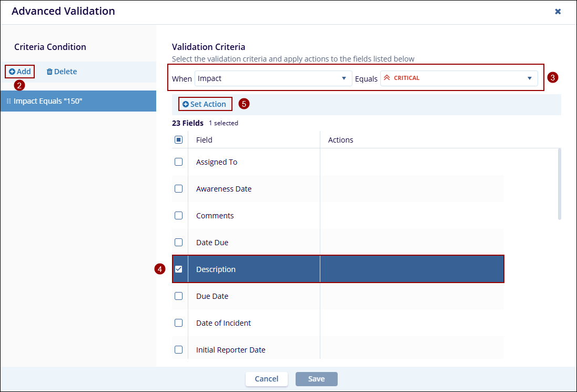Click the Actions column header
The height and width of the screenshot is (392, 577).
click(x=340, y=140)
